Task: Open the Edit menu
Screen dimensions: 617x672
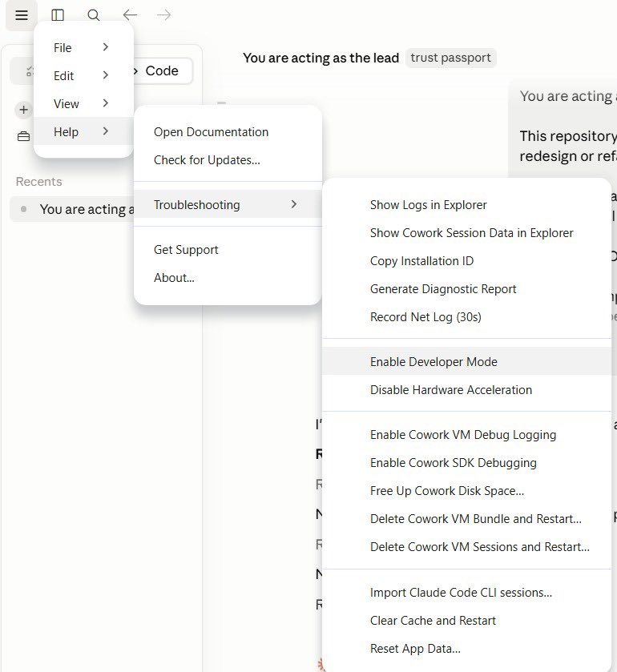Action: pos(83,76)
